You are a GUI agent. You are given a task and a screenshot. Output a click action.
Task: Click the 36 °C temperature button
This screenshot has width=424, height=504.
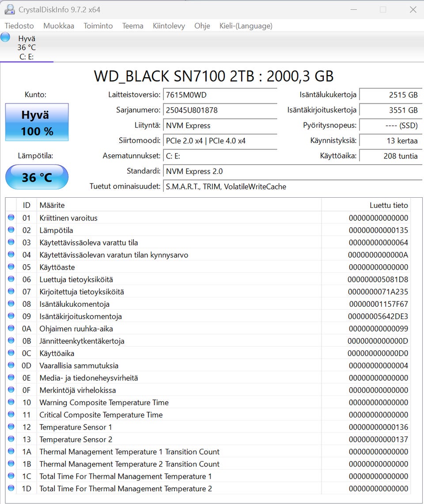click(x=37, y=177)
